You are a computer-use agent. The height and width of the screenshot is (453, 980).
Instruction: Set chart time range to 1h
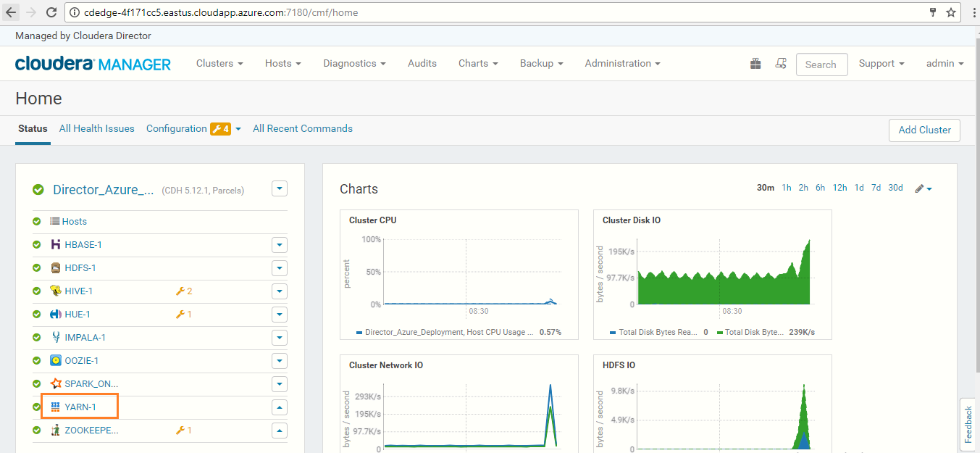pyautogui.click(x=786, y=188)
